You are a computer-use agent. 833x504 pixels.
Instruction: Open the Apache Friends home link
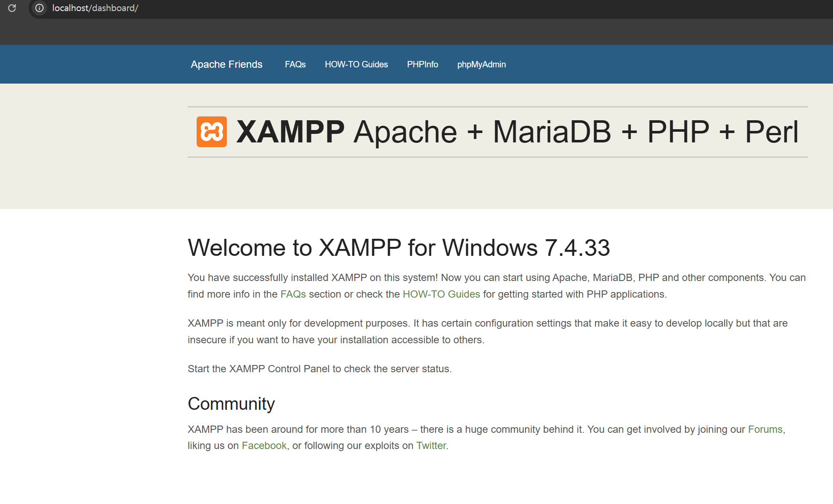pyautogui.click(x=226, y=64)
